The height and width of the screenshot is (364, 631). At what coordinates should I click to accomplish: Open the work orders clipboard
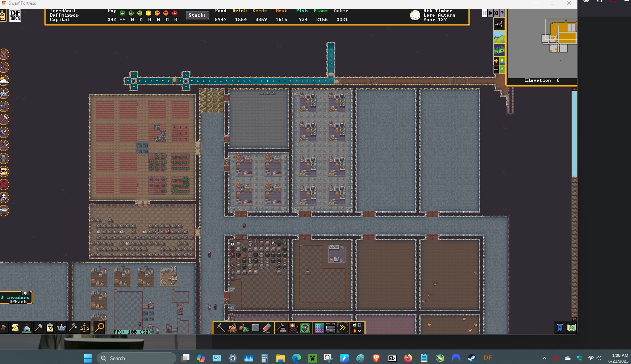point(50,328)
